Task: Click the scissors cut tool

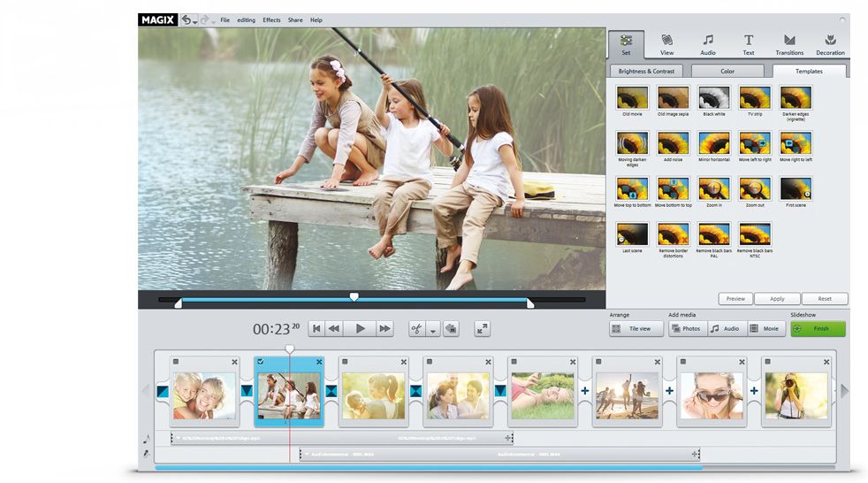Action: click(417, 329)
